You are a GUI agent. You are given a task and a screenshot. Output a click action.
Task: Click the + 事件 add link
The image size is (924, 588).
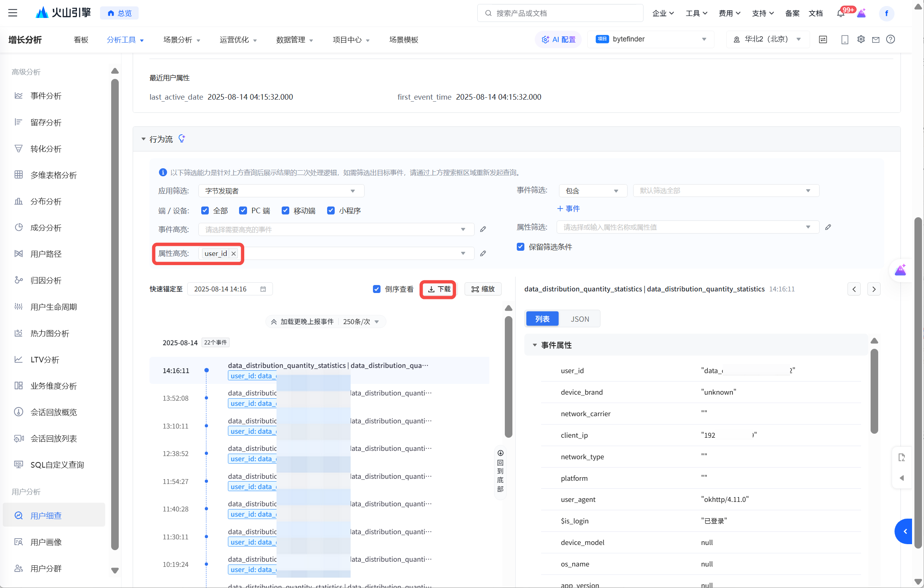coord(568,209)
